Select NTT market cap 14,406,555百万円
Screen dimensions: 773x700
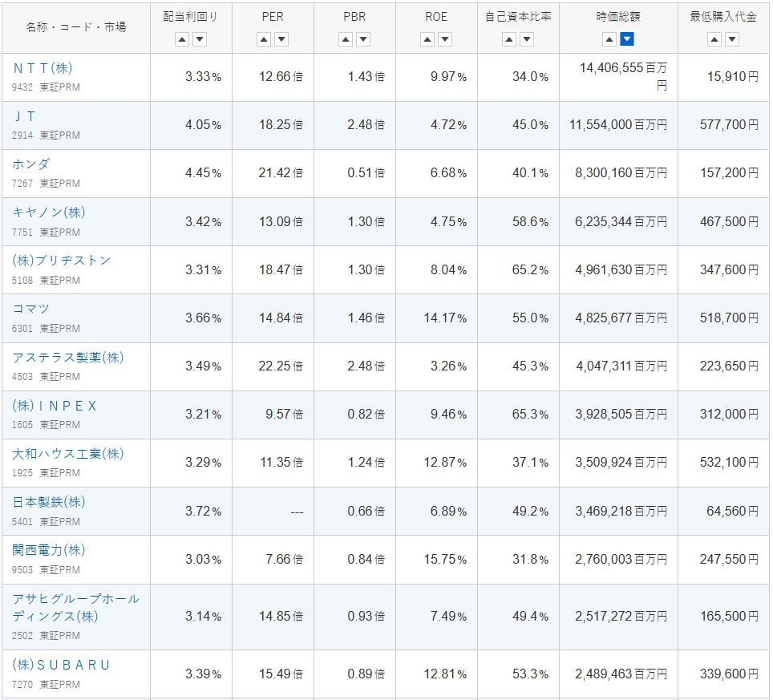point(623,76)
